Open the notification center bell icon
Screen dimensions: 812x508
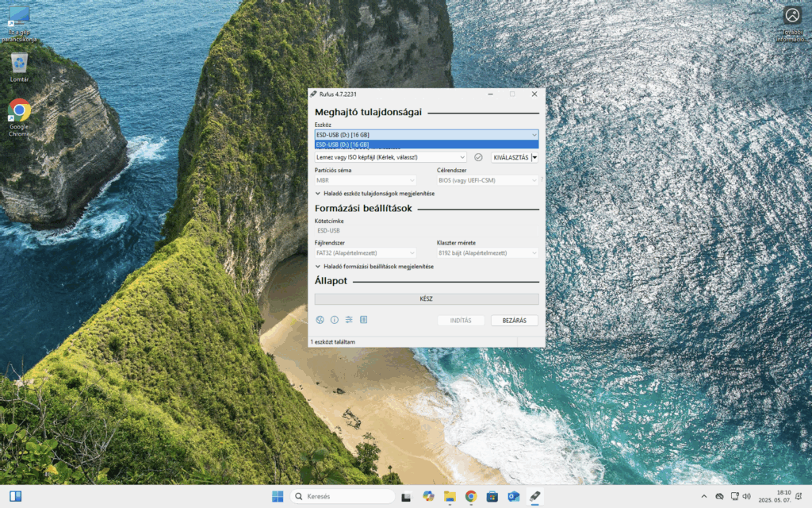(799, 496)
